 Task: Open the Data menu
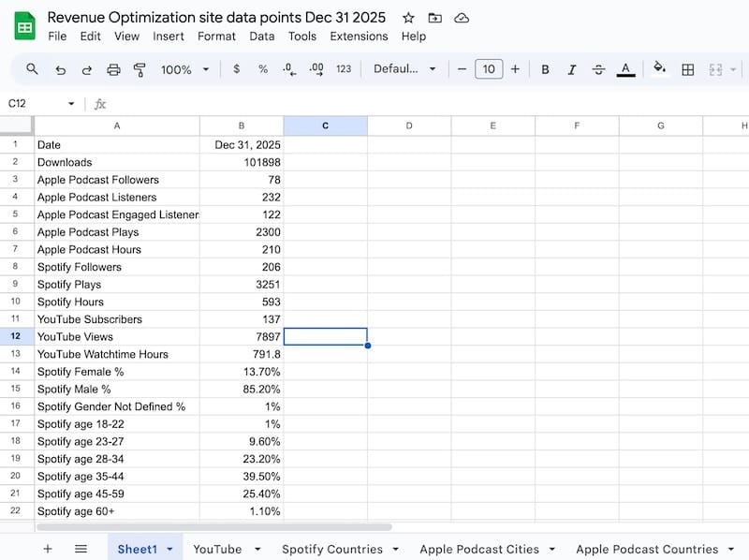pos(262,37)
